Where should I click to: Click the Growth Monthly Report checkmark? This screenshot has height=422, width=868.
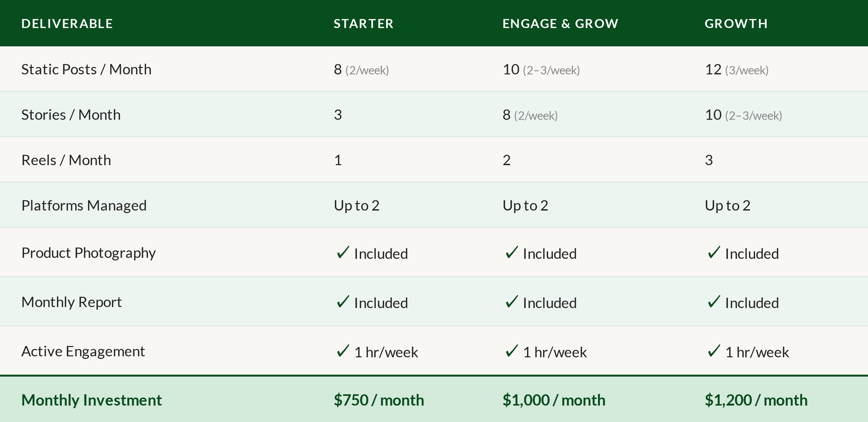(714, 302)
